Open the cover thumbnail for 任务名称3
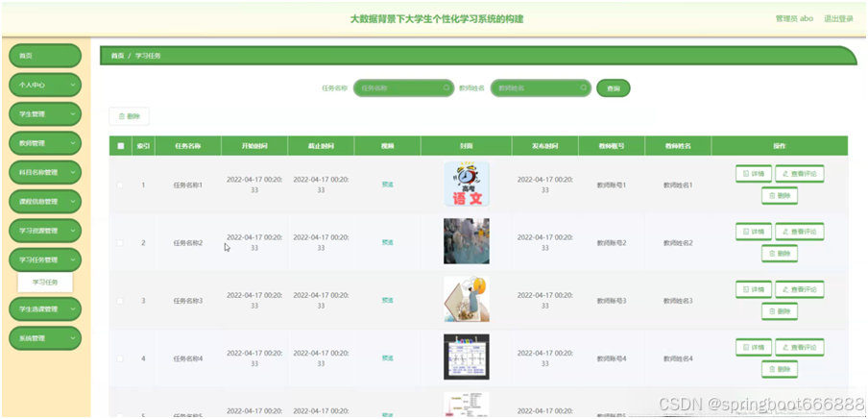This screenshot has width=868, height=419. [x=467, y=299]
